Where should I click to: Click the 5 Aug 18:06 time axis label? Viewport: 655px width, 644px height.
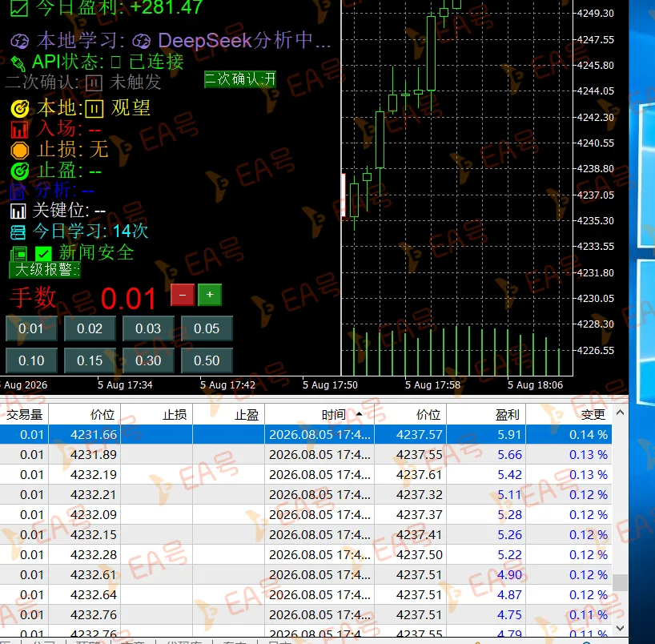(x=535, y=385)
